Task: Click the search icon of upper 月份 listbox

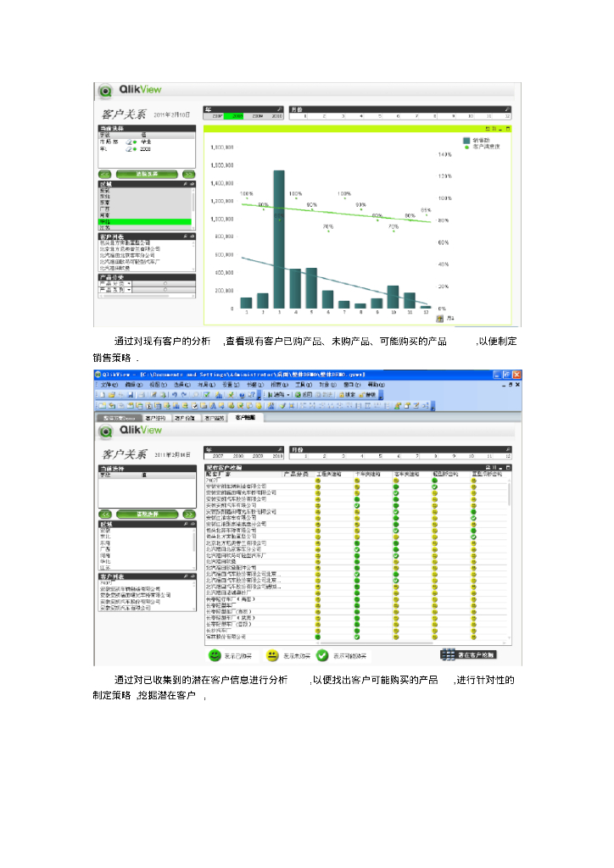Action: (507, 109)
